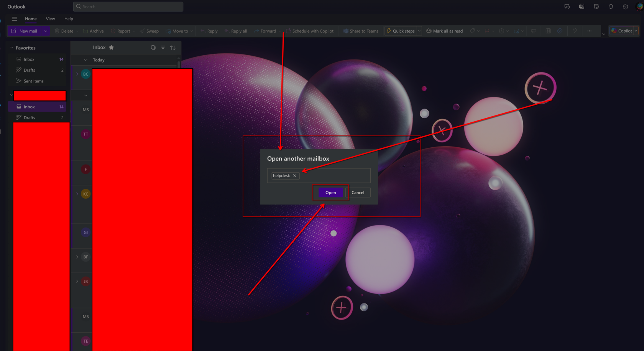644x351 pixels.
Task: Click the Sweep toolbar button
Action: [x=149, y=31]
